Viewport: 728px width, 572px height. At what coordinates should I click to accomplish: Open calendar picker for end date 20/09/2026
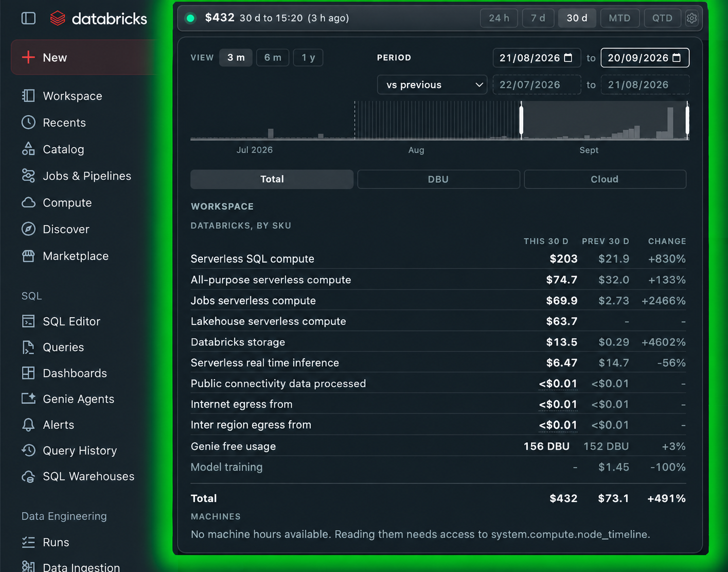677,58
